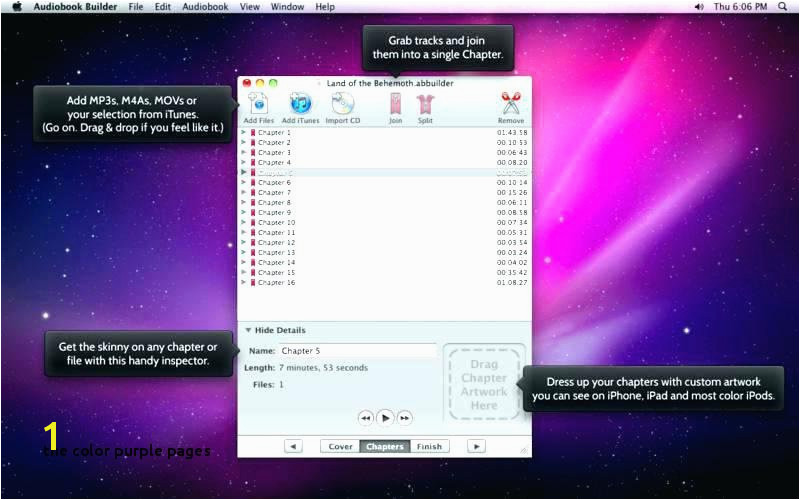Open the View menu
800x500 pixels.
[250, 7]
